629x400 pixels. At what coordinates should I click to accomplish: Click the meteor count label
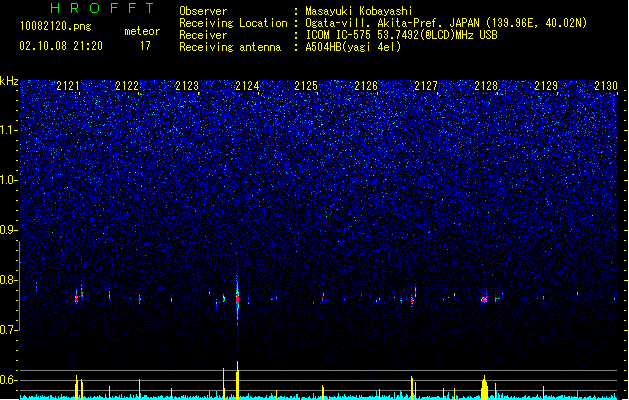[142, 31]
